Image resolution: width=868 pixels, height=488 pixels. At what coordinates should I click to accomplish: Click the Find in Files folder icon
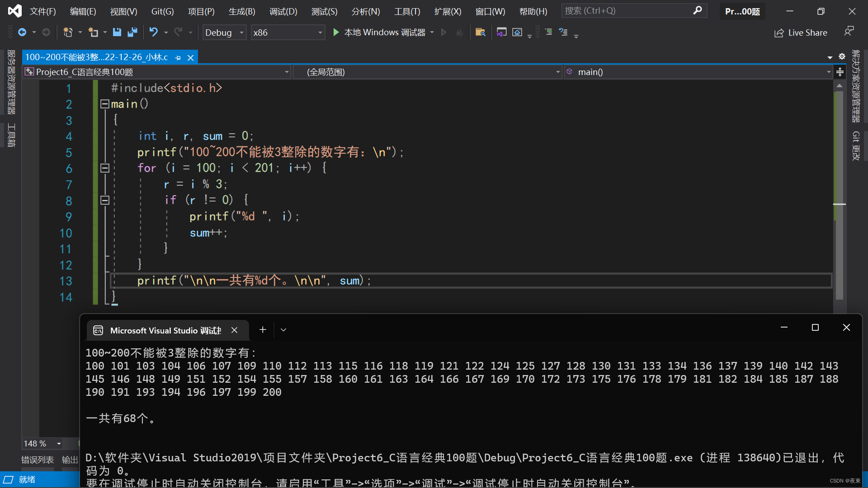[x=481, y=32]
